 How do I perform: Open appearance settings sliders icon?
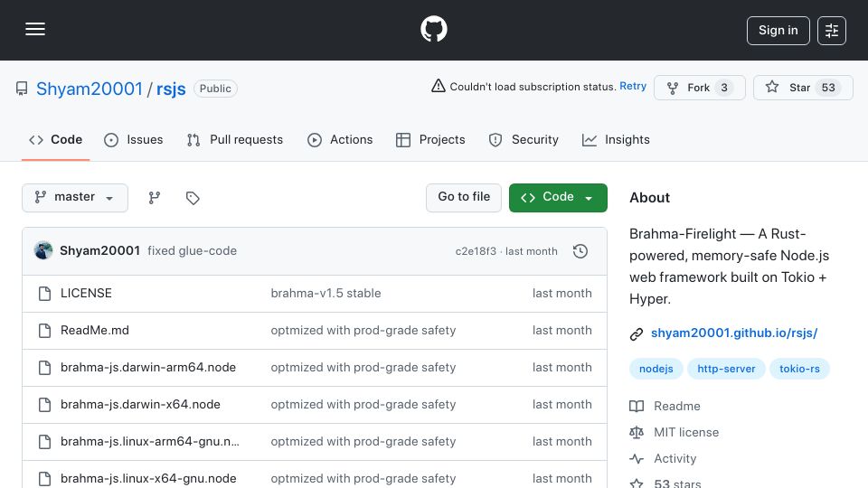(x=832, y=31)
